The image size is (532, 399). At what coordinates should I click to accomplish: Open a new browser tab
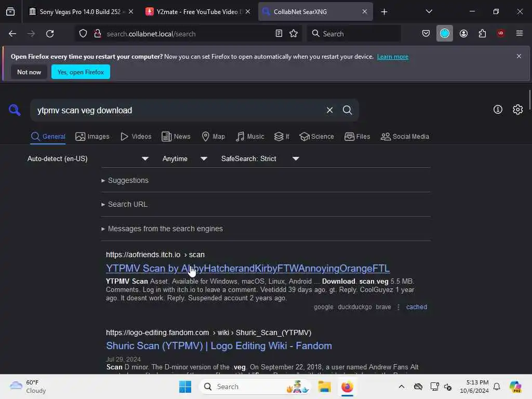point(384,12)
